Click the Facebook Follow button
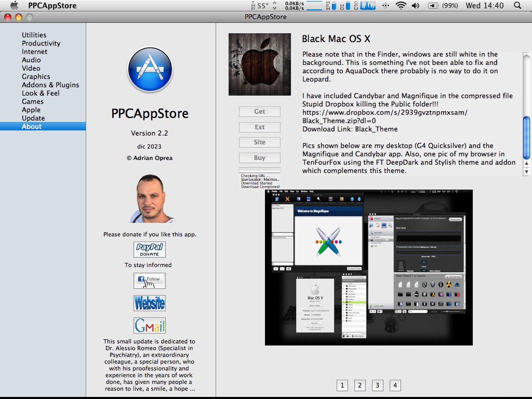This screenshot has width=532, height=399. click(150, 281)
